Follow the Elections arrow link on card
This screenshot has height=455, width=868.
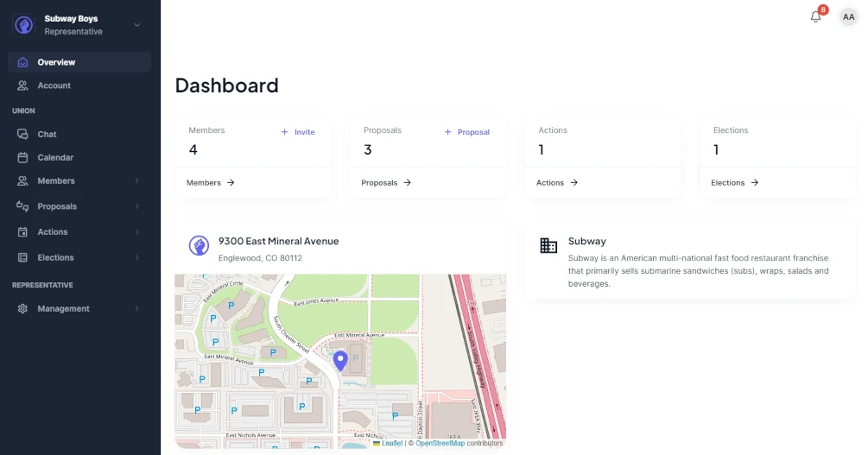point(735,183)
